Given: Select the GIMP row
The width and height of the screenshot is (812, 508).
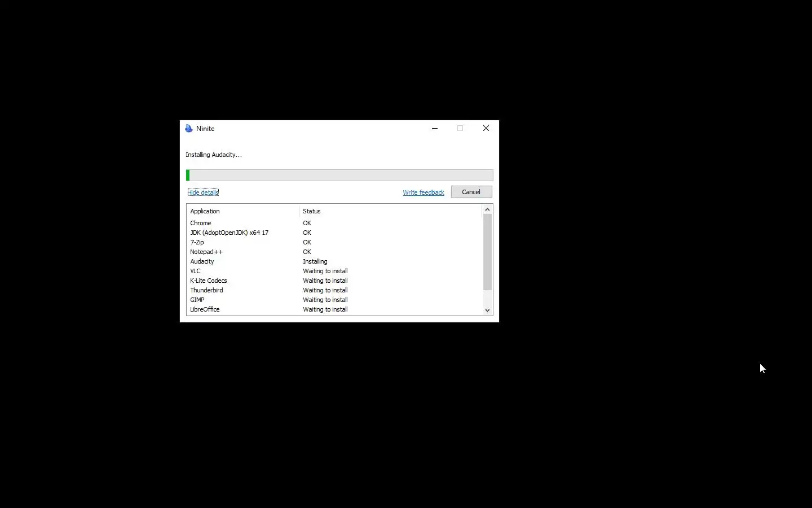Looking at the screenshot, I should coord(335,300).
